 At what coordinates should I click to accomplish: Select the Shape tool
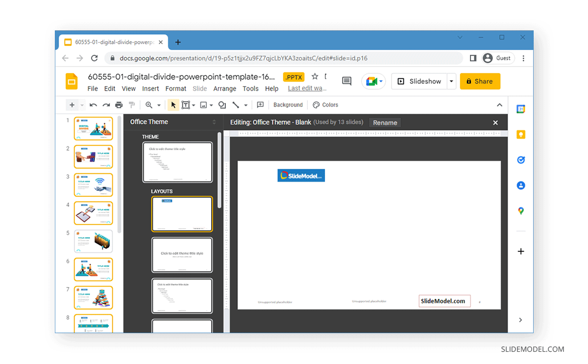point(221,104)
